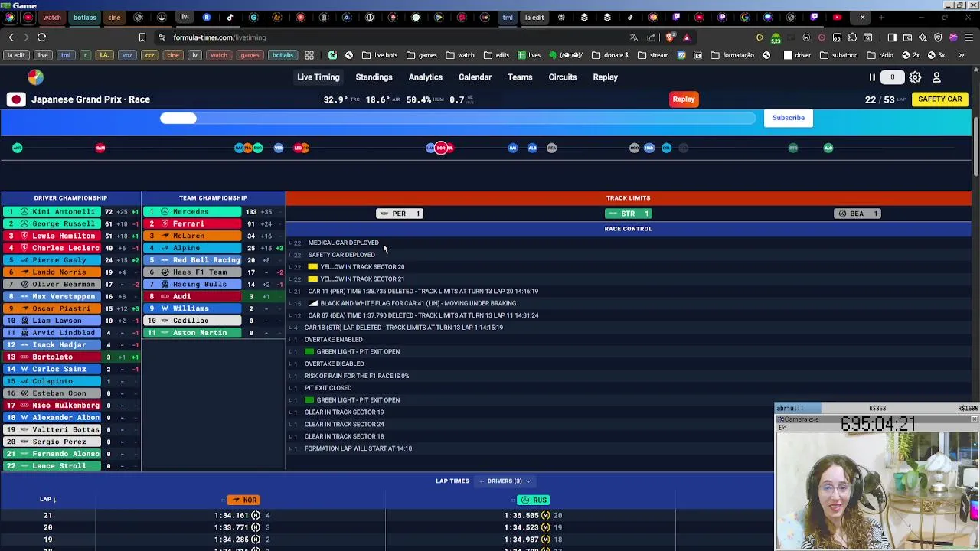This screenshot has width=980, height=551.
Task: Show more bookmarks chevron
Action: tap(961, 55)
